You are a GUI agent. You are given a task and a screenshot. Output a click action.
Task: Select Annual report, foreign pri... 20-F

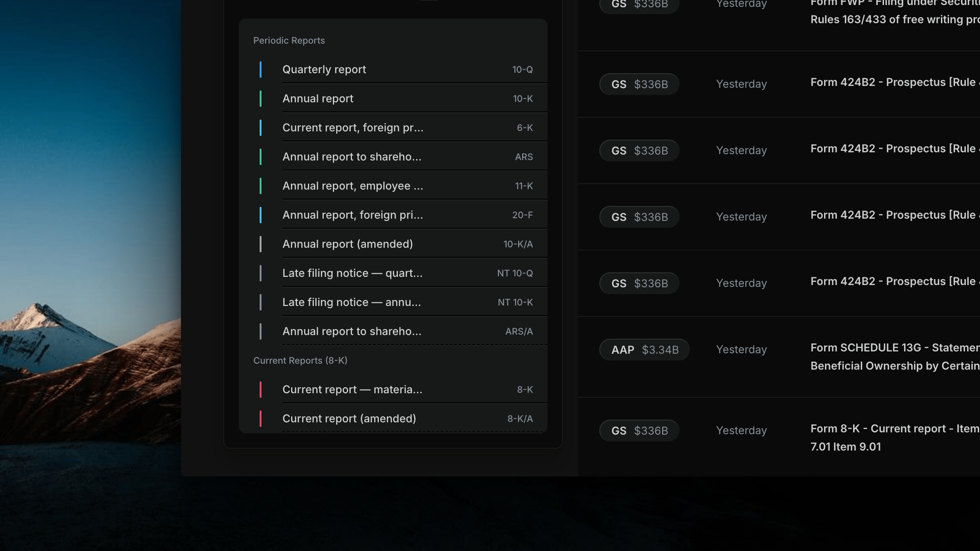tap(393, 215)
